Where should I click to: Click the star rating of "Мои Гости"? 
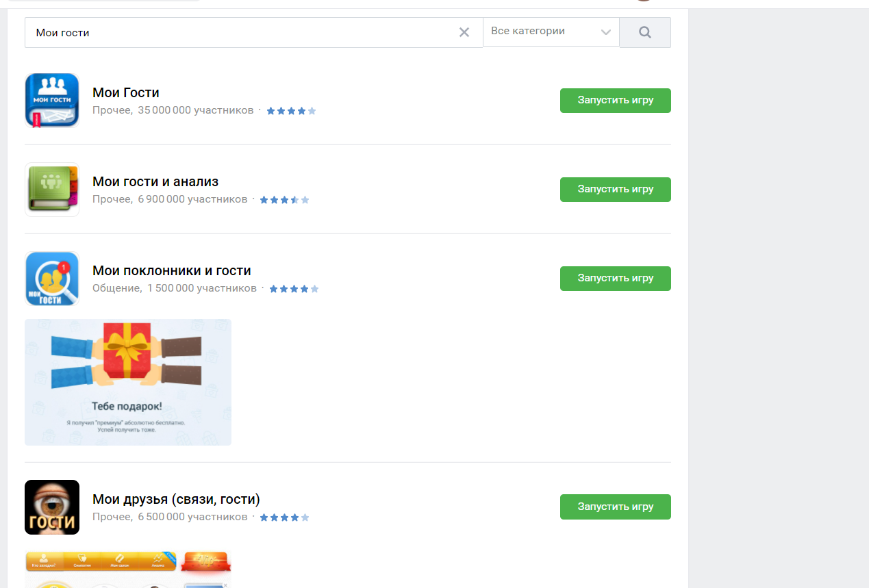pos(291,111)
